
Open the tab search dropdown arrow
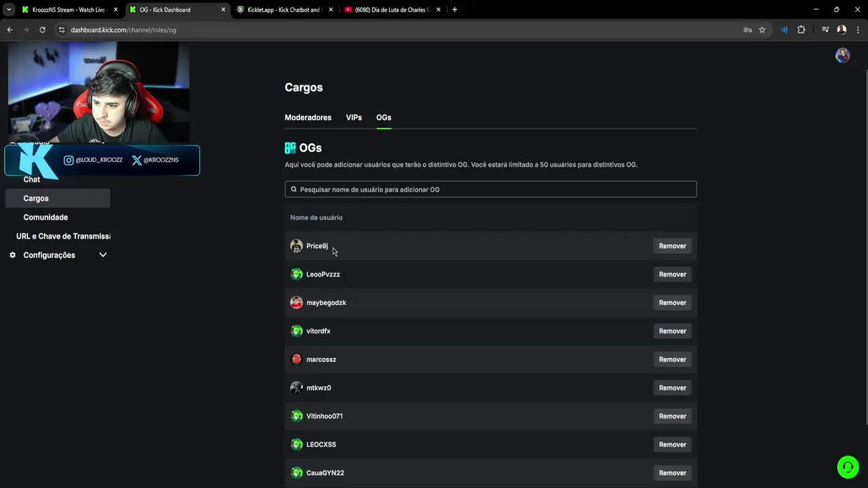coord(9,9)
